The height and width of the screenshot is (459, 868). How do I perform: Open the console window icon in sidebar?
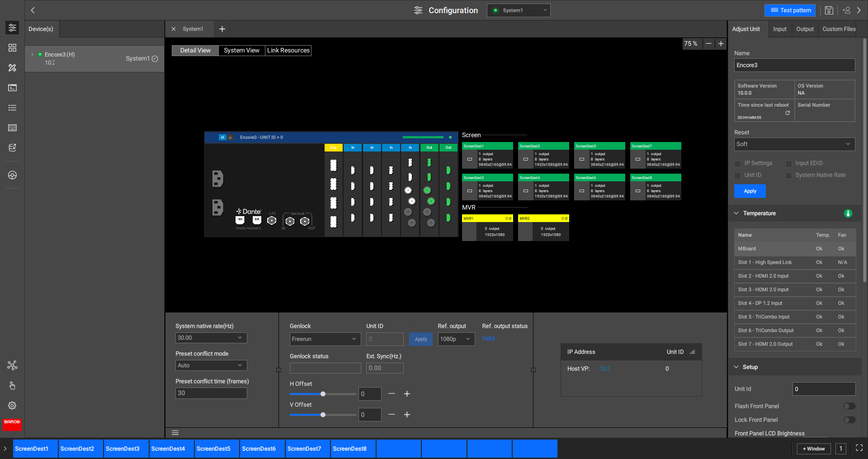12,88
